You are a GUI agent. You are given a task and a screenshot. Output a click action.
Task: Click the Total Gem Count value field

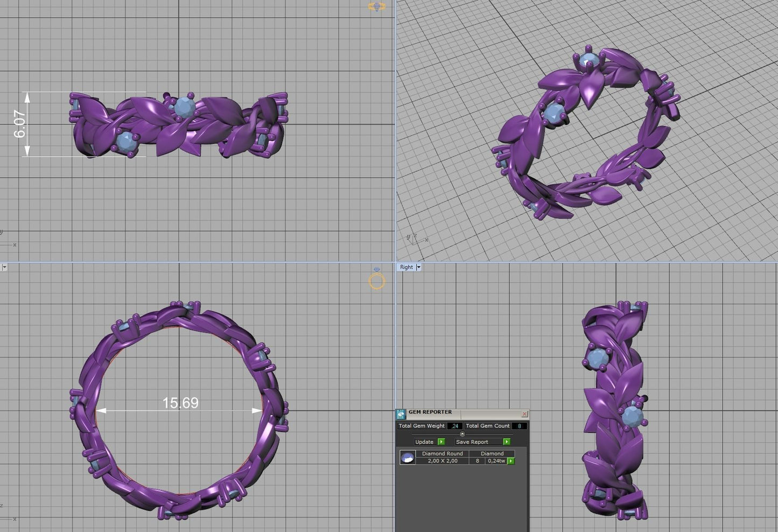click(519, 426)
